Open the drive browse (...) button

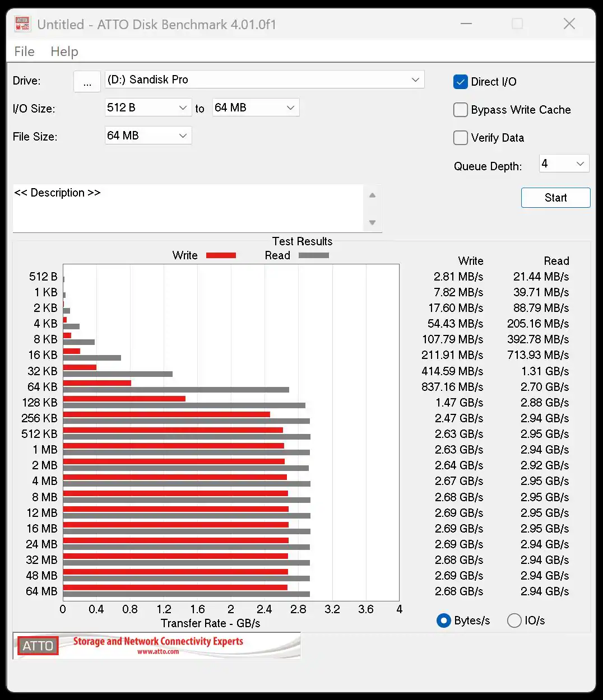pos(87,82)
